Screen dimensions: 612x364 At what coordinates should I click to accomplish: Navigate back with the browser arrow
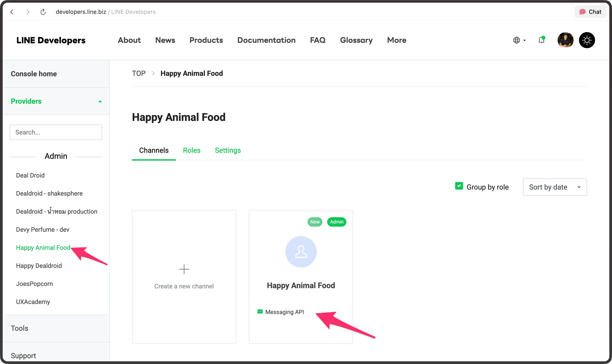click(12, 12)
